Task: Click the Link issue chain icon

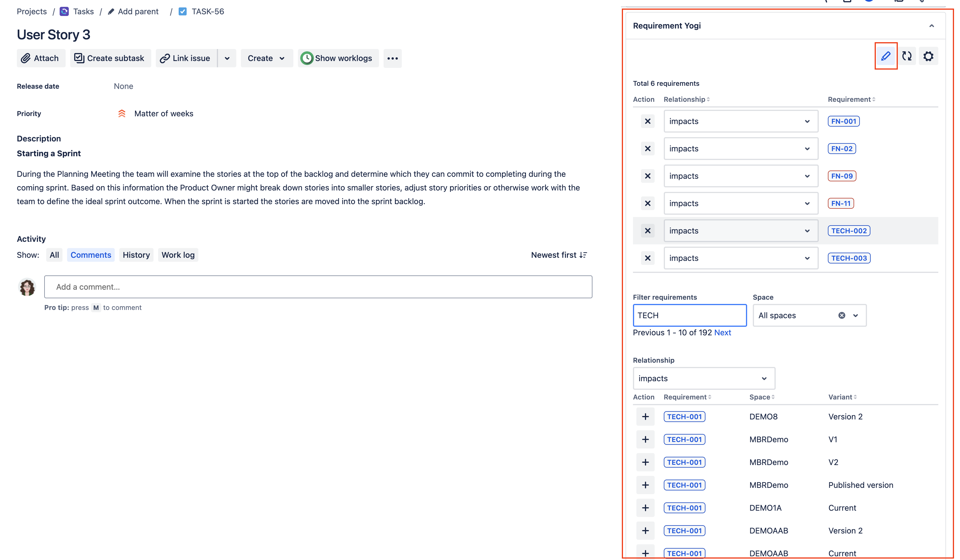Action: point(165,58)
